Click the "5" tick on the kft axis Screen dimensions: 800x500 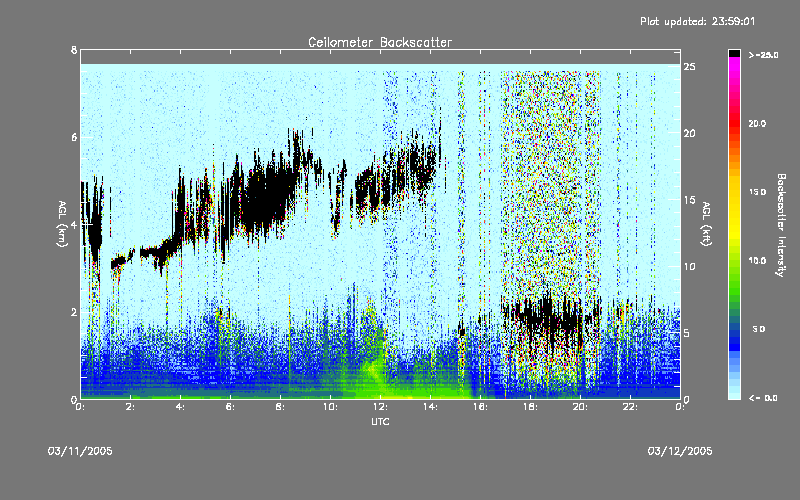click(x=687, y=333)
